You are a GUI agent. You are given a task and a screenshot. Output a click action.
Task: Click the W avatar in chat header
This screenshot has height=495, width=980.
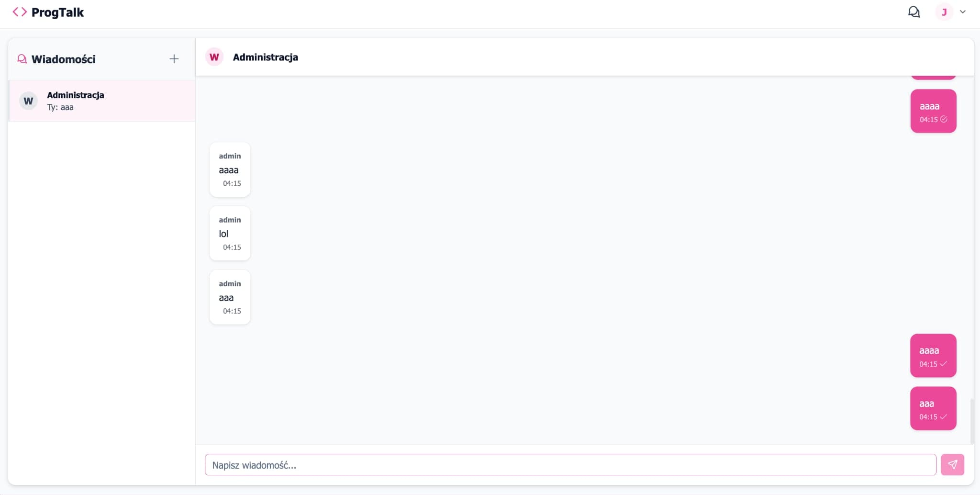coord(214,57)
